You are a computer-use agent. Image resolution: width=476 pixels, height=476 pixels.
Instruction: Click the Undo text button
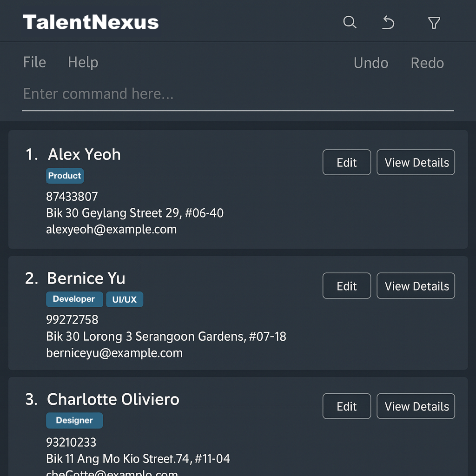[370, 63]
